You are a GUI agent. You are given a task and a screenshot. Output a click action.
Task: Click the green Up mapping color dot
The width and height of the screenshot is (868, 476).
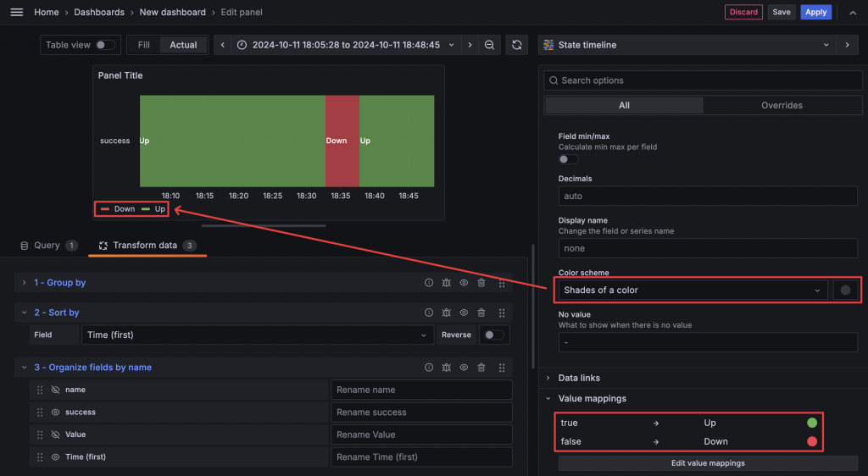pyautogui.click(x=812, y=423)
